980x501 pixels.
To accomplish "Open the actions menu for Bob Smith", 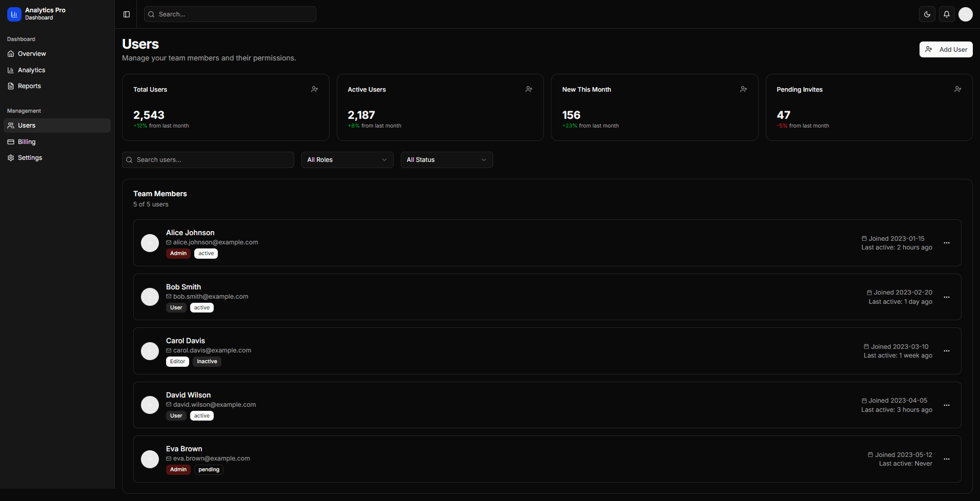I will point(946,297).
